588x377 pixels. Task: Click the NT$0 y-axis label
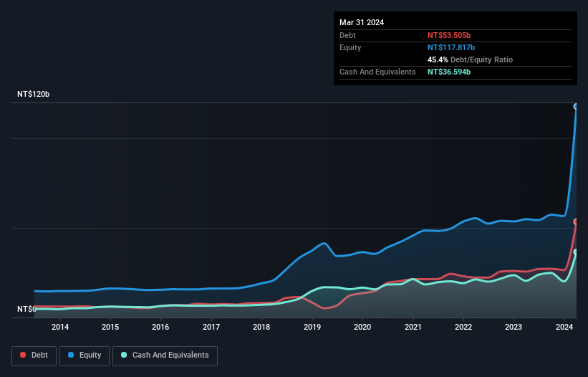pos(26,309)
